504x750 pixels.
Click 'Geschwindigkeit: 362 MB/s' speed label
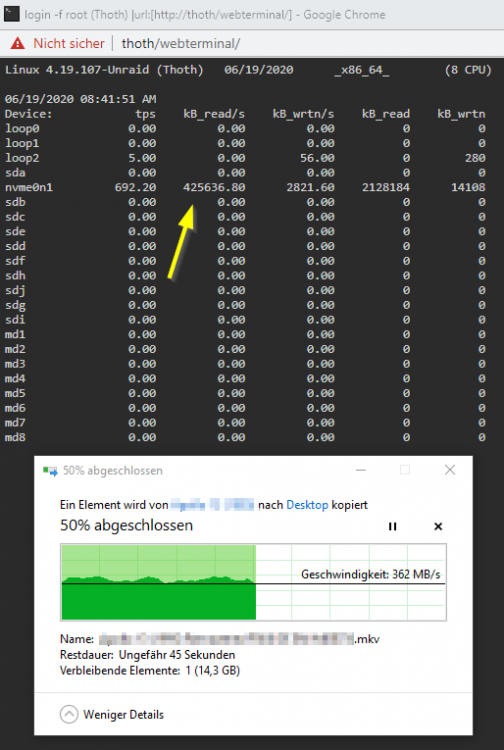pos(371,574)
